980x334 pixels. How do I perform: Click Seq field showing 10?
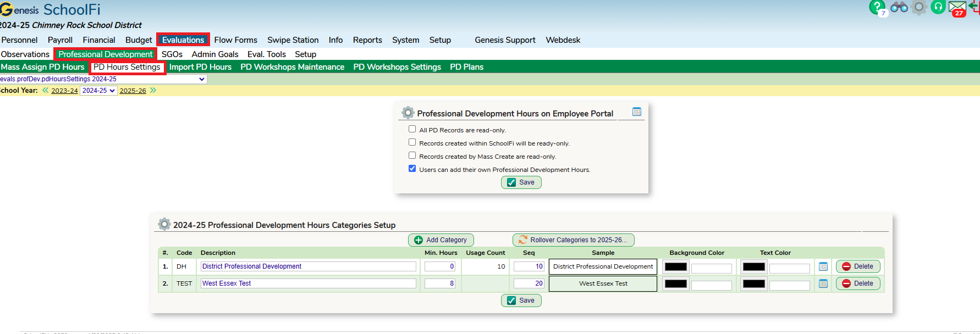[529, 266]
